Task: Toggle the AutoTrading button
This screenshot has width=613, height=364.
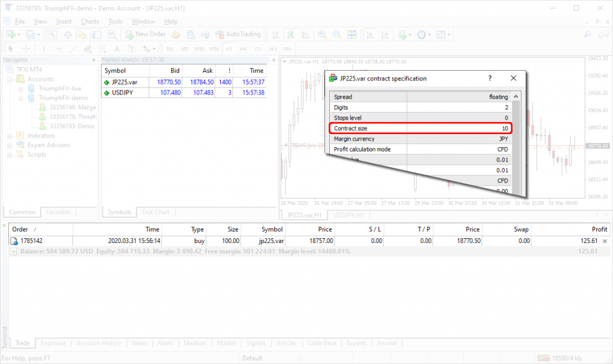Action: coord(238,34)
